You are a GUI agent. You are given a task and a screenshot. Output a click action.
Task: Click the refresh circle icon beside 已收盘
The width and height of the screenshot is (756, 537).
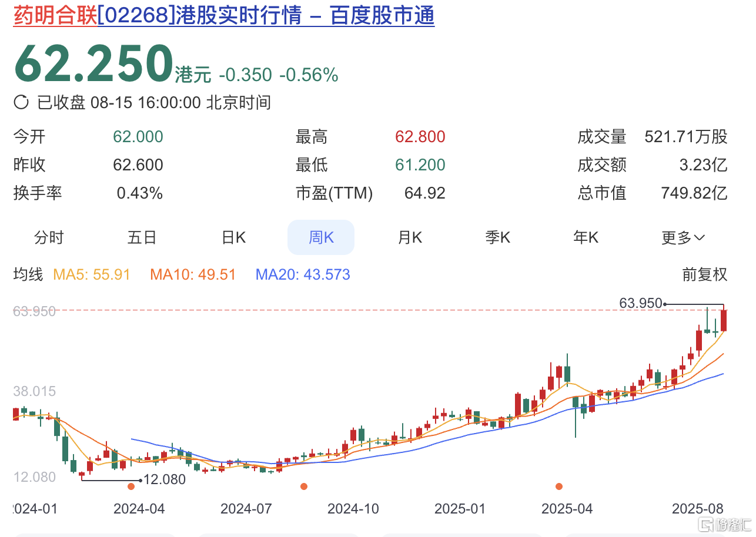[21, 102]
